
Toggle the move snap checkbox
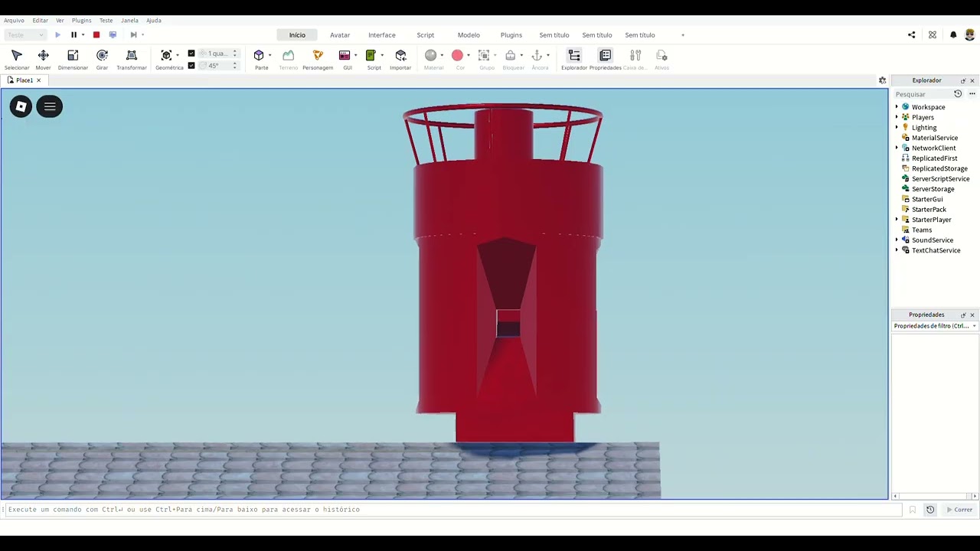click(x=191, y=54)
